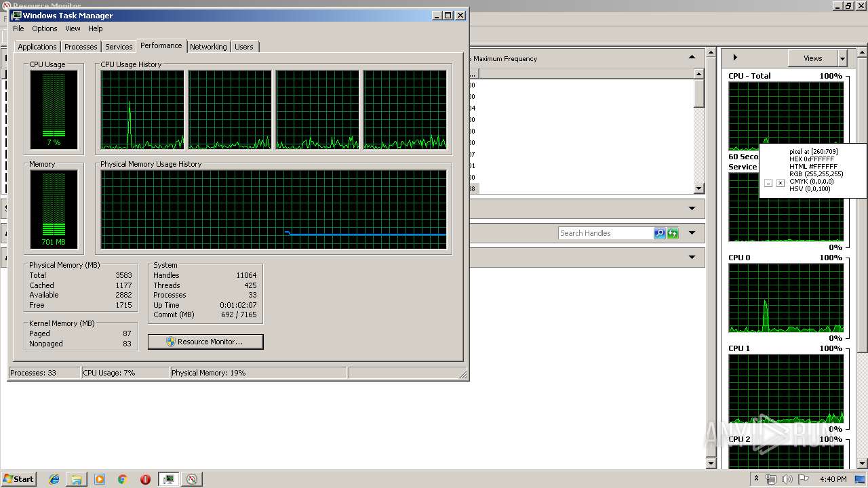Open View menu in Task Manager
Screen dimensions: 868x488
click(73, 28)
